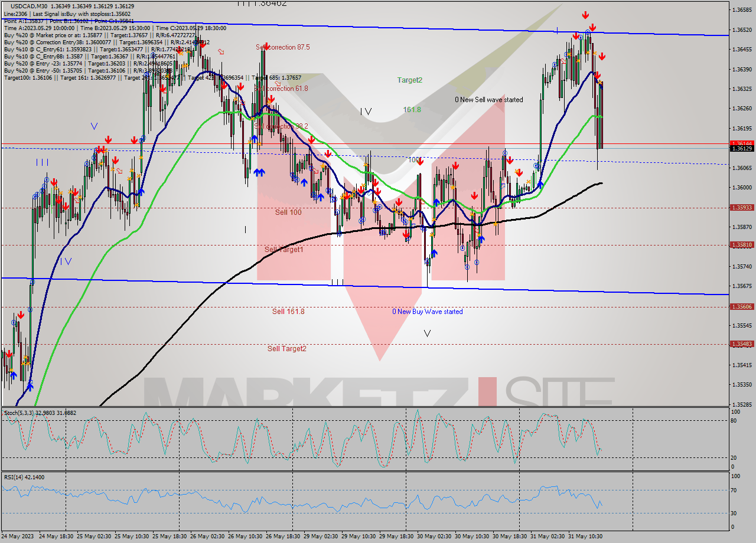Select the red 1.35933 price level tag
The width and height of the screenshot is (756, 543).
[741, 208]
